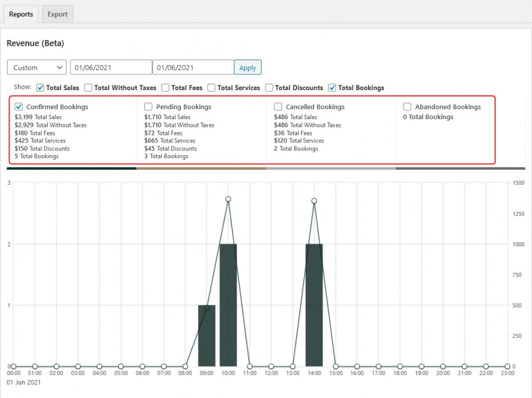Click the peak data point at 10:00

[228, 199]
